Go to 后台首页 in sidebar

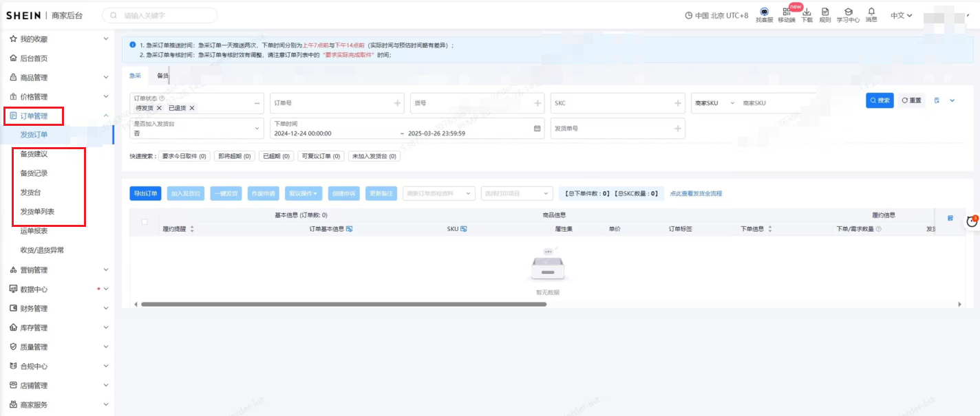(x=34, y=58)
